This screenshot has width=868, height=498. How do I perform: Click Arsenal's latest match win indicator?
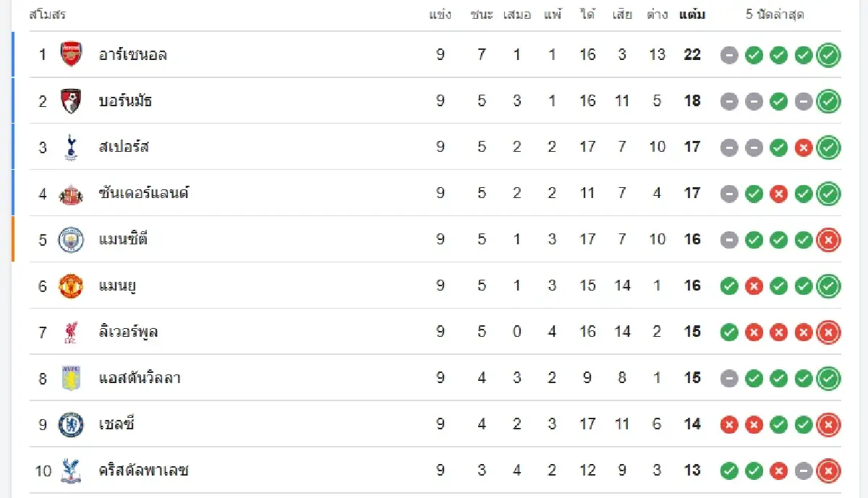click(828, 55)
